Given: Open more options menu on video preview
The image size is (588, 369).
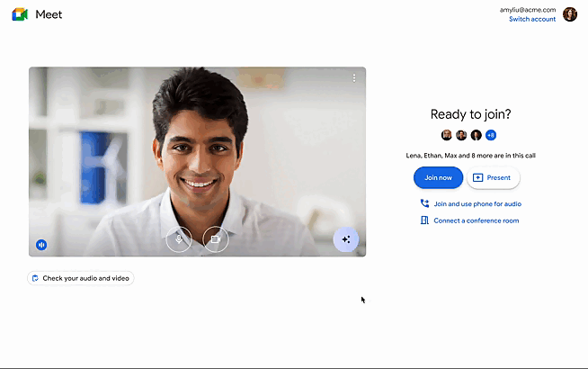Looking at the screenshot, I should click(354, 78).
